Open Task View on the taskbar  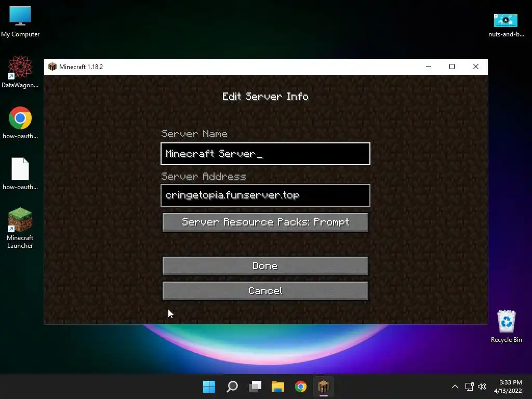point(255,387)
